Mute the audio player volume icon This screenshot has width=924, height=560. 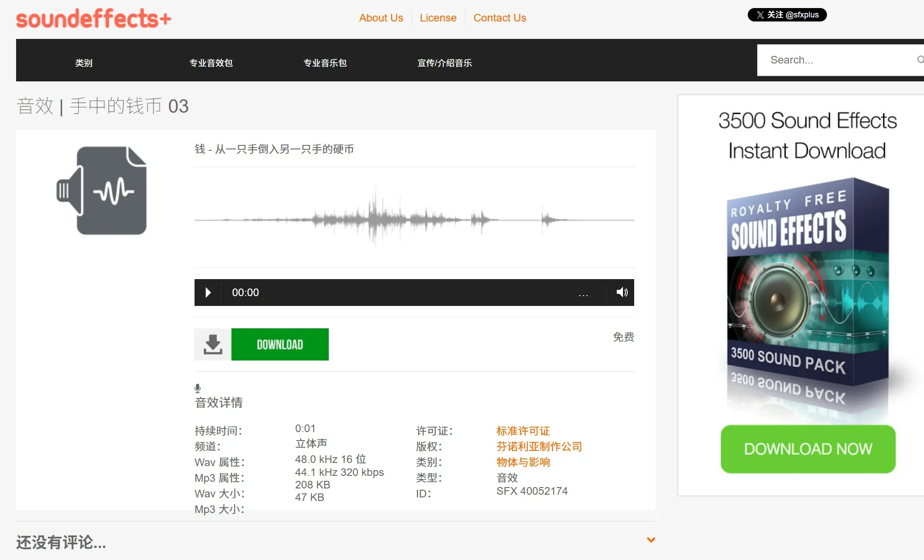coord(621,293)
